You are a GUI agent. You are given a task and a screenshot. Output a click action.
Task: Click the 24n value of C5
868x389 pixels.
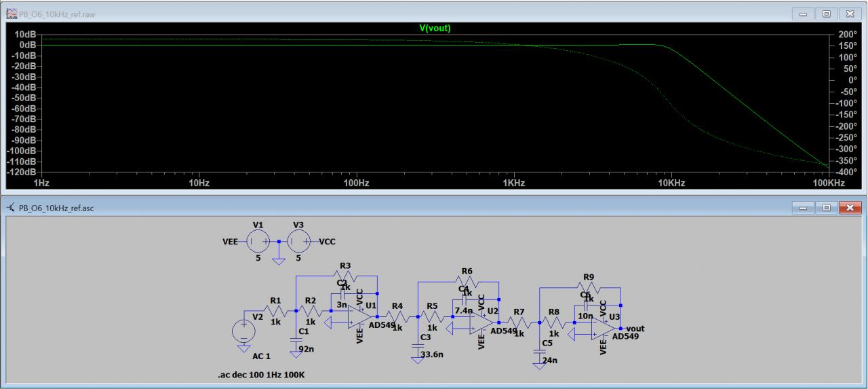click(550, 360)
